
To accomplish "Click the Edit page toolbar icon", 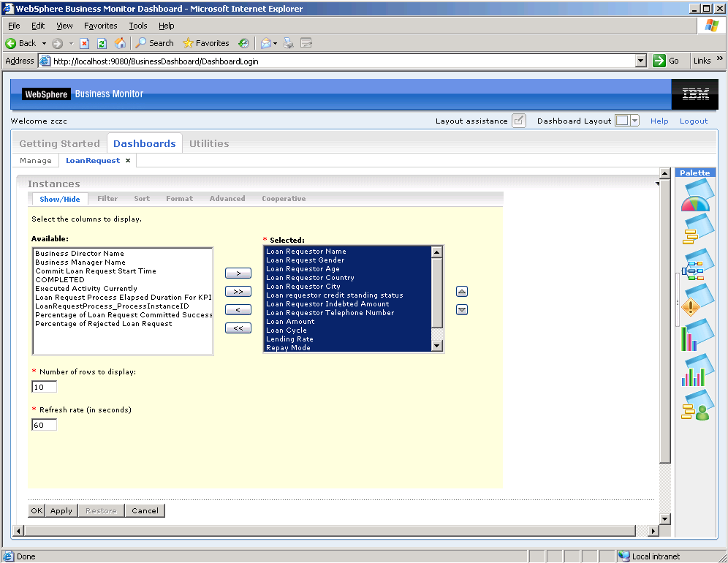I will pyautogui.click(x=306, y=43).
